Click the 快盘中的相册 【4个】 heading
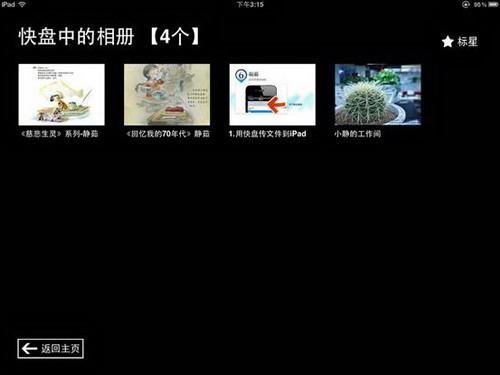The image size is (500, 375). [x=109, y=36]
